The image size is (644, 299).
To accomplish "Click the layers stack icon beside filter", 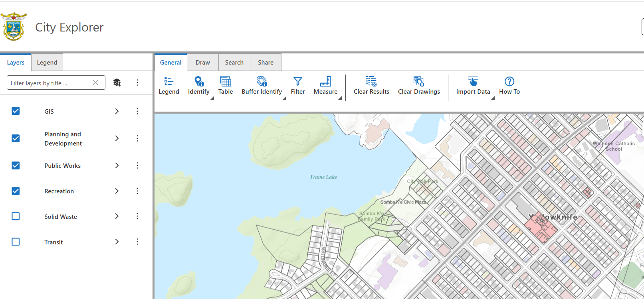I will [117, 83].
